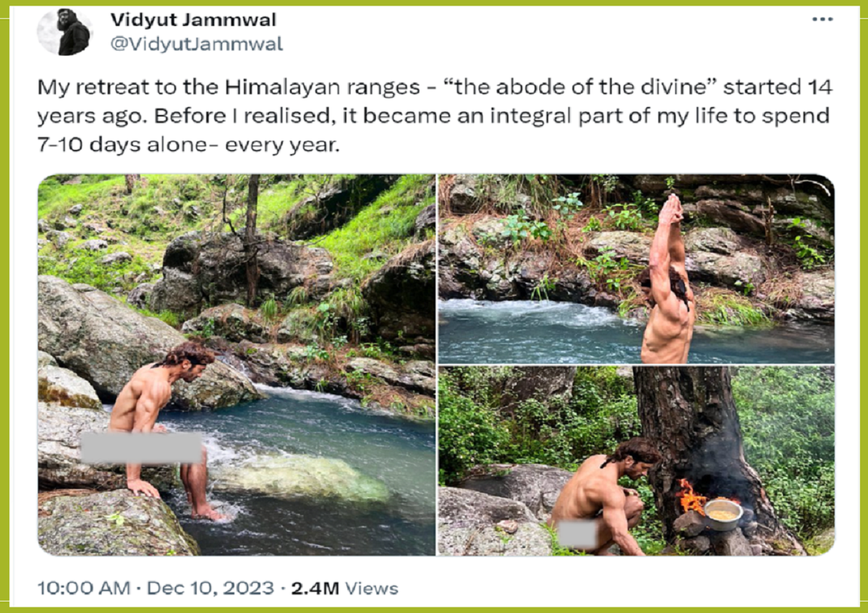Screen dimensions: 868x613
Task: Open the 2.4M Views analytics
Action: coord(344,588)
